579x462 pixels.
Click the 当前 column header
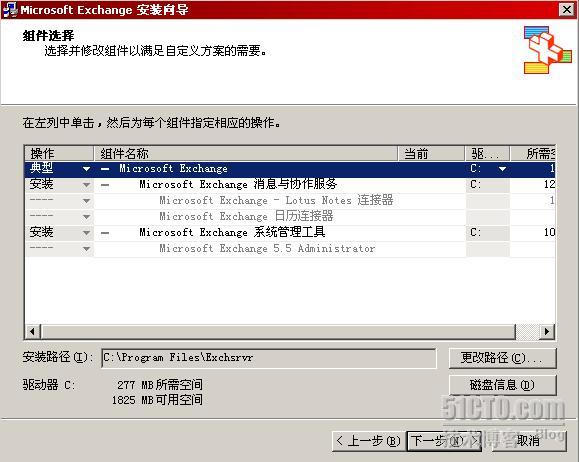click(431, 153)
